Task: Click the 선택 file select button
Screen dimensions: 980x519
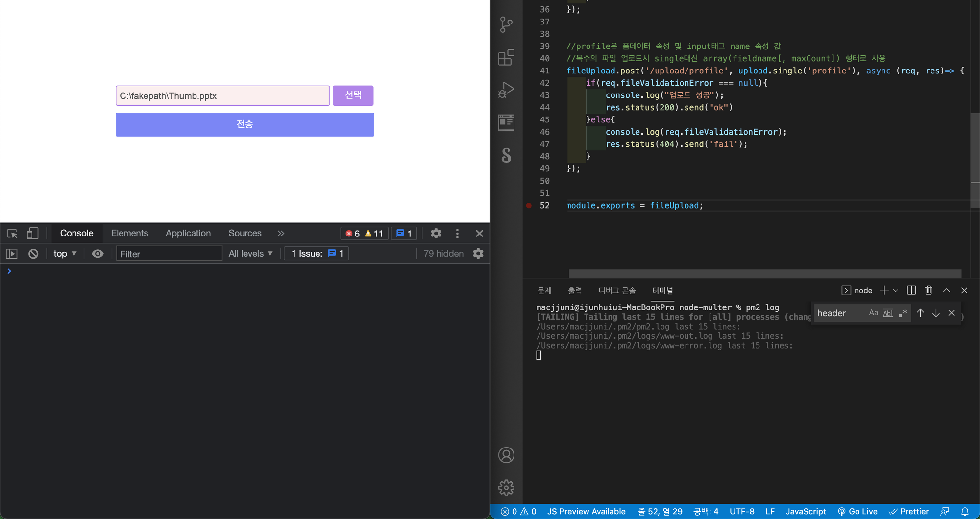Action: click(x=353, y=95)
